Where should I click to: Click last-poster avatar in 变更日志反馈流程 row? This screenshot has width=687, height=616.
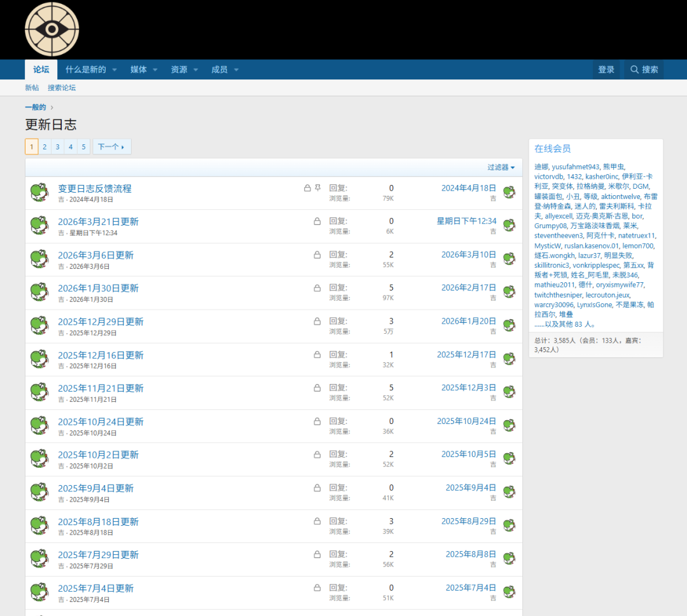(x=509, y=192)
